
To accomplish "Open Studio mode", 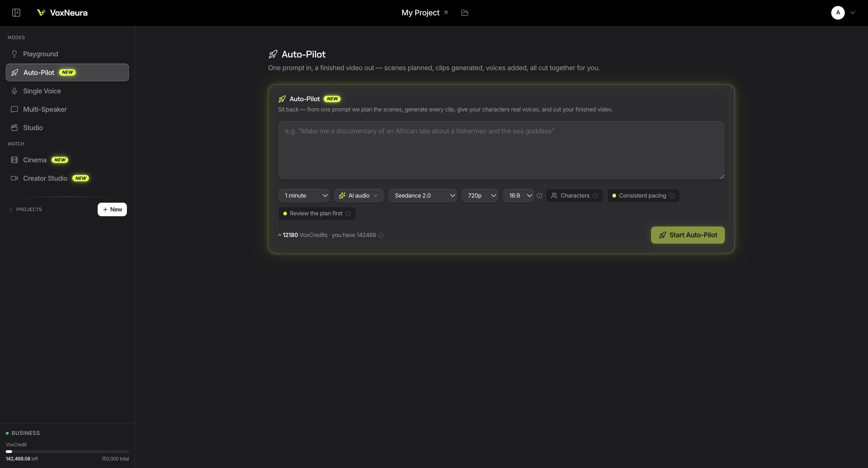I will click(x=68, y=128).
